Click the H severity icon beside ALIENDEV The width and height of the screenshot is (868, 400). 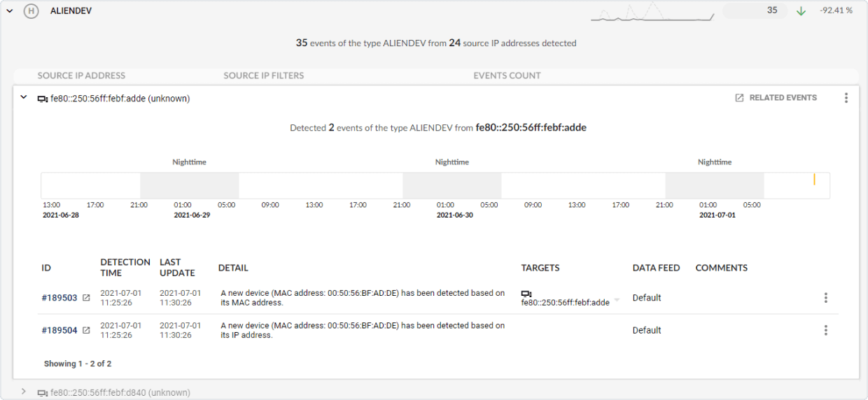(x=31, y=11)
